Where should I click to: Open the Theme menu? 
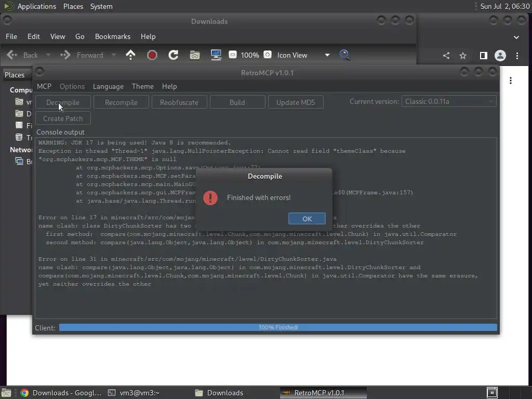click(x=142, y=86)
